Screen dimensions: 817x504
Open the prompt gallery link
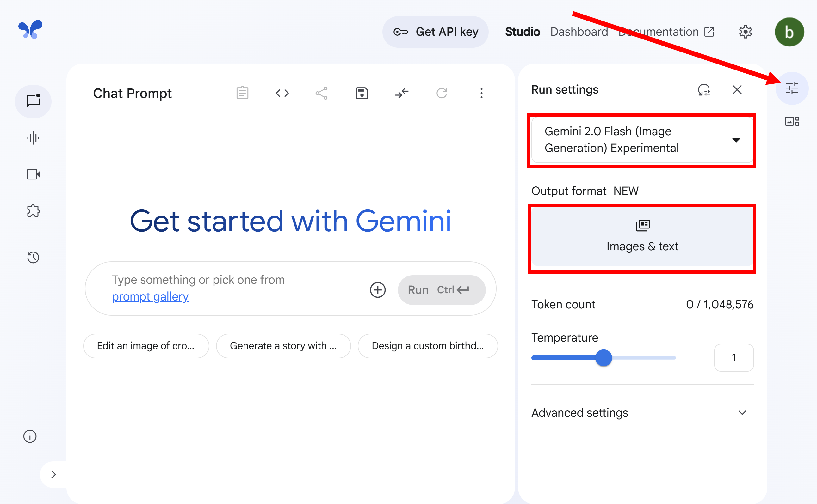pos(150,296)
